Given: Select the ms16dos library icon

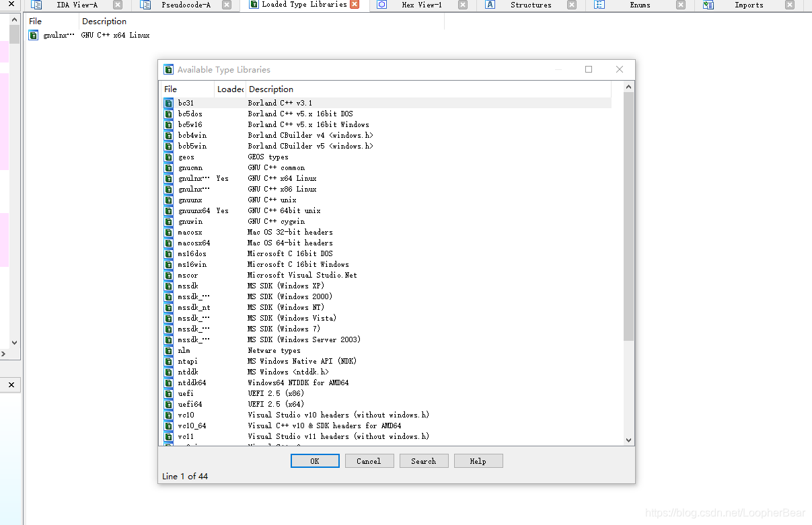Looking at the screenshot, I should pos(169,253).
